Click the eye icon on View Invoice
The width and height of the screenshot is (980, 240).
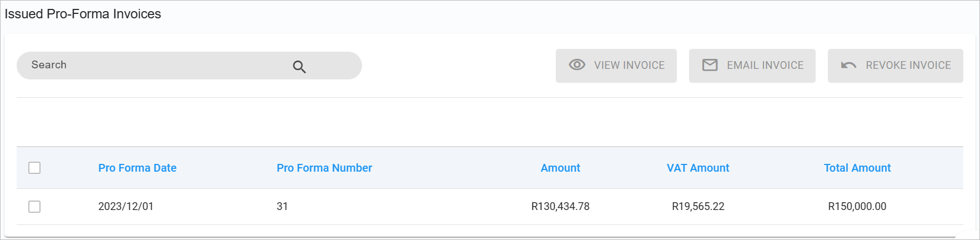pyautogui.click(x=577, y=65)
